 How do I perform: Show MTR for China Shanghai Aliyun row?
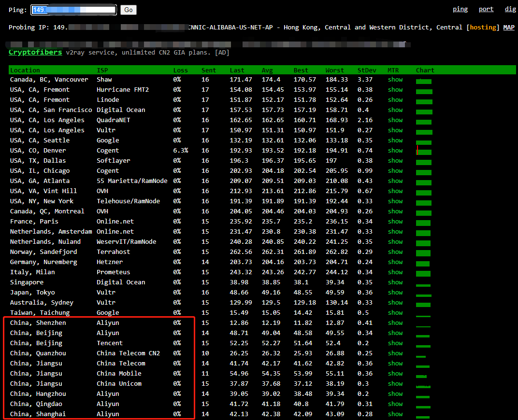[x=395, y=414]
